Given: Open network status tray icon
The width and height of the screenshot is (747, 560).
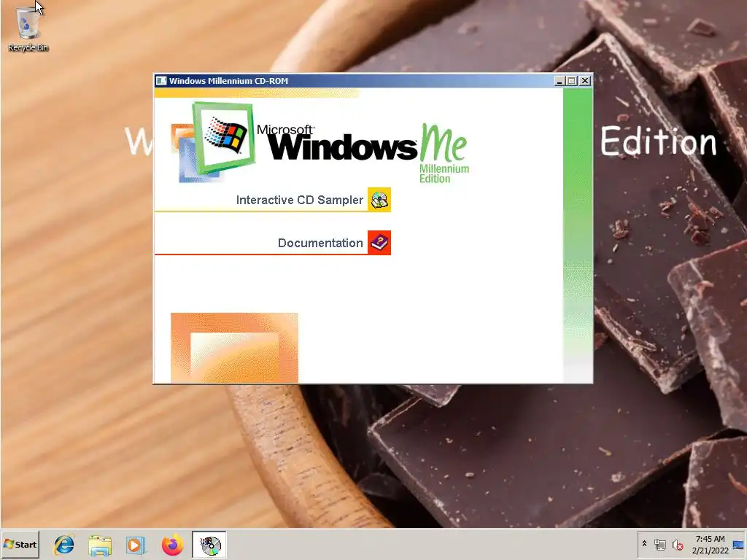Looking at the screenshot, I should pos(659,544).
